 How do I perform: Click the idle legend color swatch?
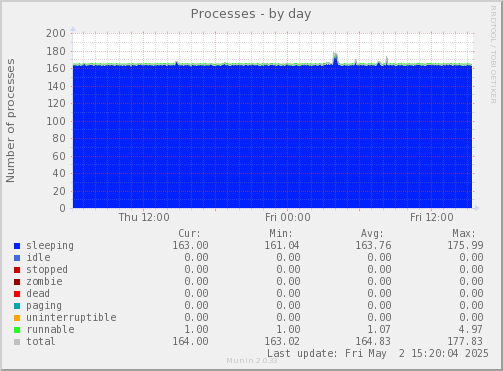pyautogui.click(x=17, y=258)
